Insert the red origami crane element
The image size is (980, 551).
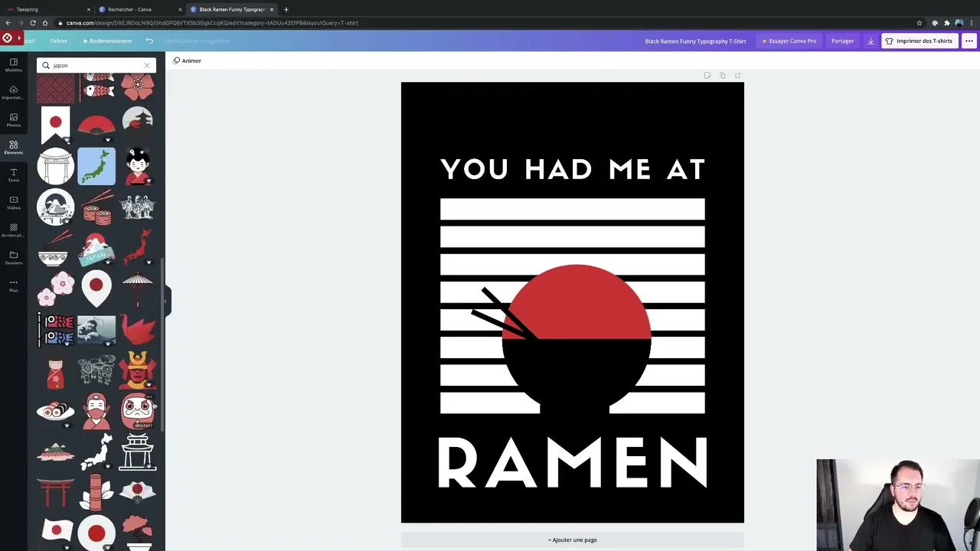click(x=139, y=330)
